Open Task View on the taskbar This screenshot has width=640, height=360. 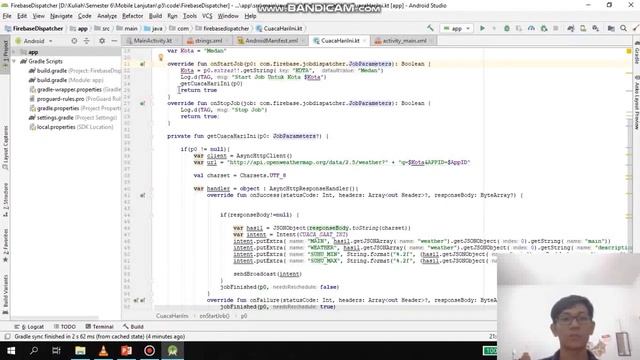pos(56,350)
